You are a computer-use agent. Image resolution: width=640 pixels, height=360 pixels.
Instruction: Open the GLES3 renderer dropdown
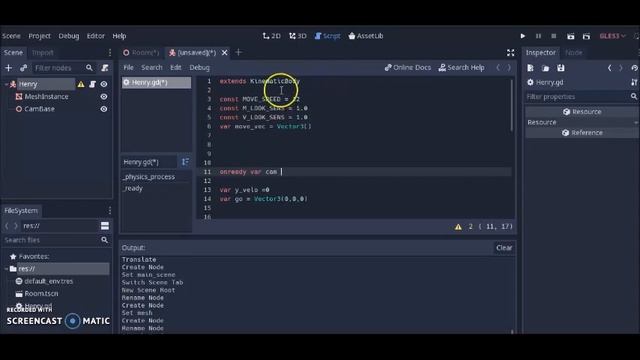(612, 36)
